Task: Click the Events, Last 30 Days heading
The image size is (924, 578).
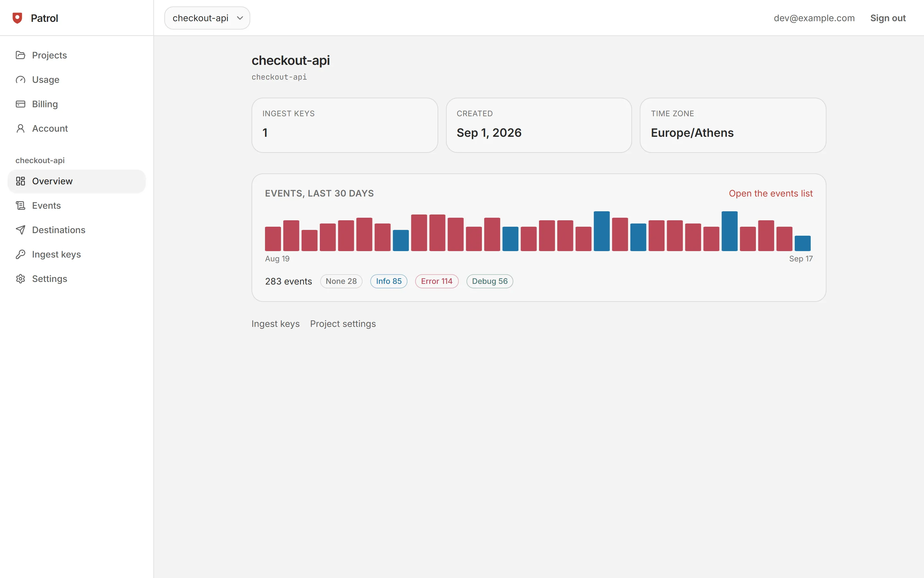Action: [x=320, y=193]
